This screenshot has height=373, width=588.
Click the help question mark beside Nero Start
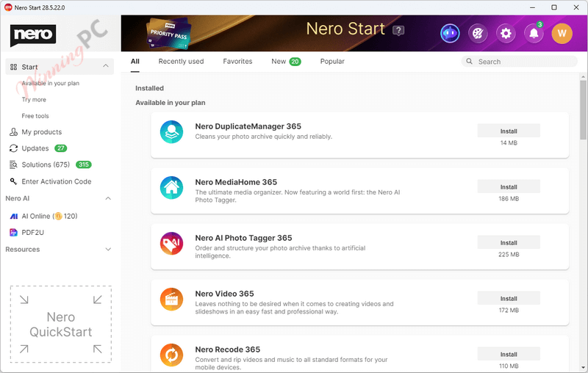[x=398, y=30]
